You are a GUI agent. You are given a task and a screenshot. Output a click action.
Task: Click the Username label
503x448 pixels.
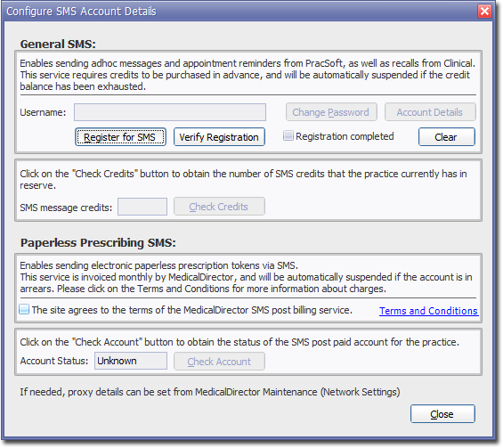pos(43,112)
